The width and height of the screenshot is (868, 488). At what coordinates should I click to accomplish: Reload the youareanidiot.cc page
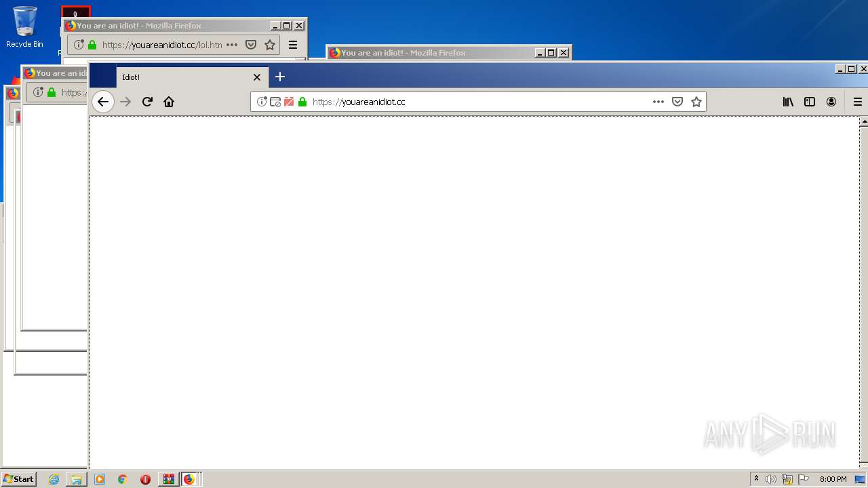tap(147, 102)
